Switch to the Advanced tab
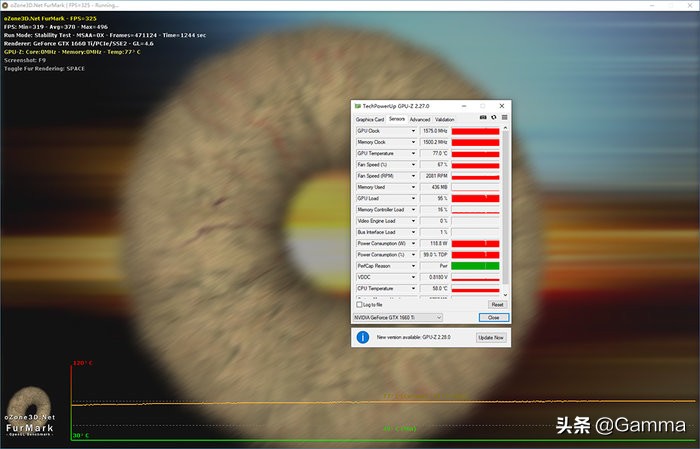The width and height of the screenshot is (700, 449). (x=420, y=119)
